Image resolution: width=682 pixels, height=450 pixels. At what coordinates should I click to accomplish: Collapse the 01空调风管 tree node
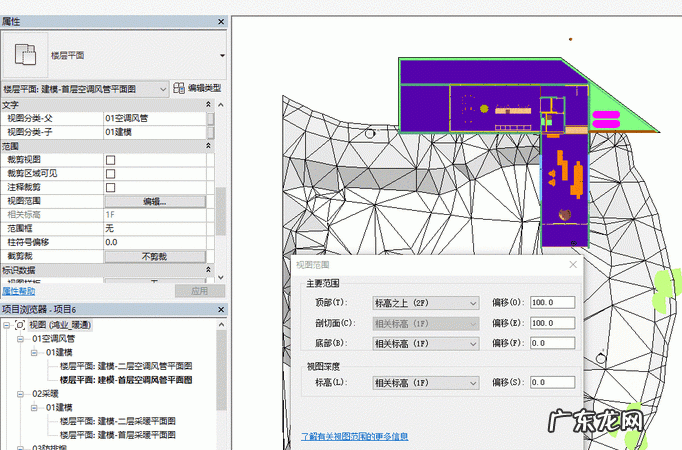click(x=21, y=340)
